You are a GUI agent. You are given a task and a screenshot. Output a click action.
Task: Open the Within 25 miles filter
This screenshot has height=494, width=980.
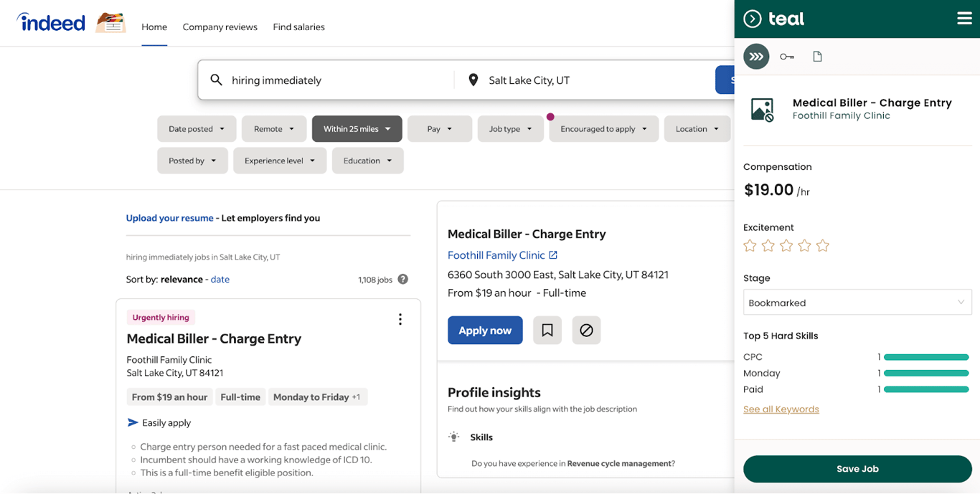tap(357, 129)
